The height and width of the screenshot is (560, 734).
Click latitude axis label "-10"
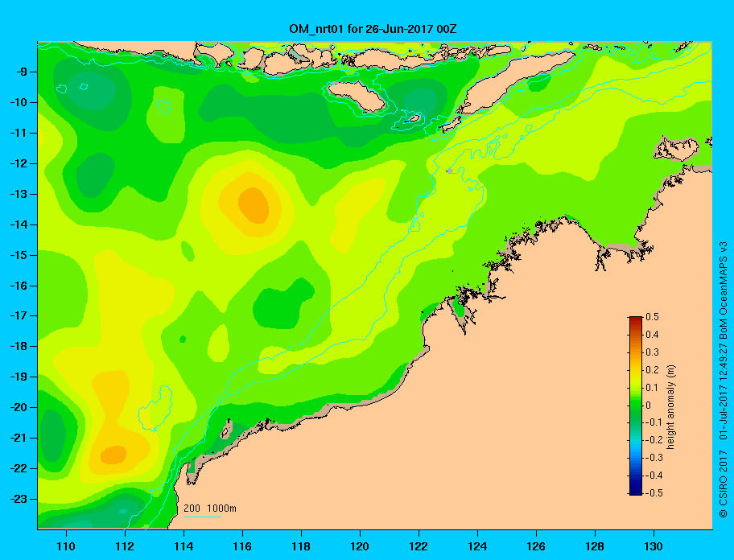click(21, 102)
